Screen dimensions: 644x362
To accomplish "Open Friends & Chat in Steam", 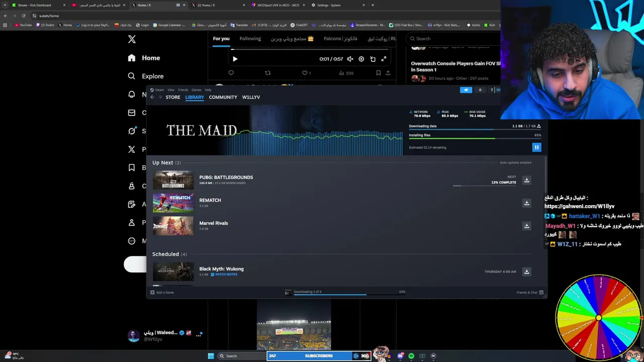I will point(530,292).
